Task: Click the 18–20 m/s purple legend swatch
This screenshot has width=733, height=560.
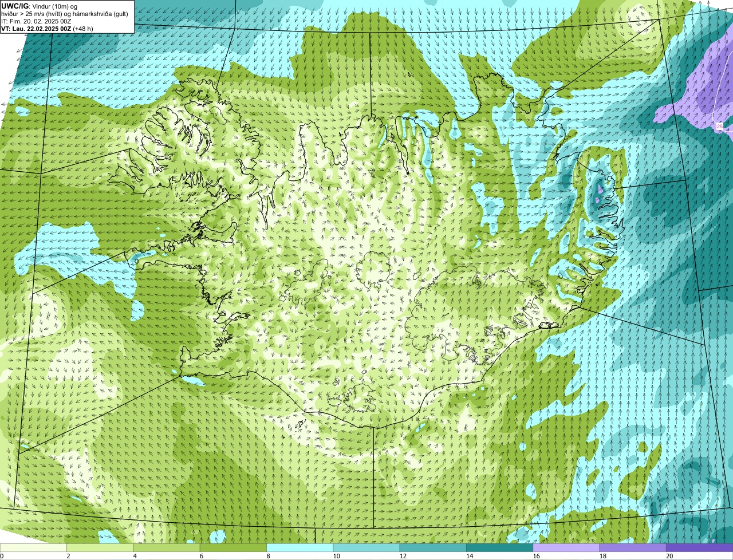Action: click(633, 547)
